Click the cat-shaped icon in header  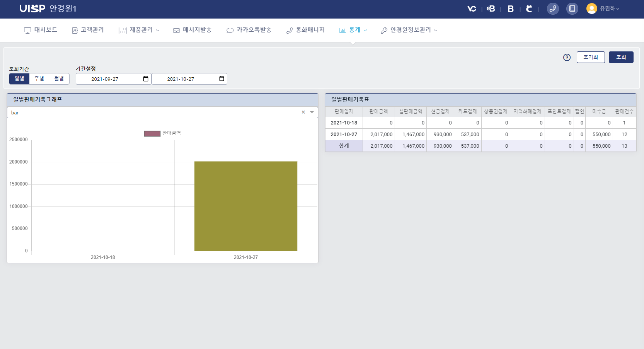pyautogui.click(x=529, y=9)
